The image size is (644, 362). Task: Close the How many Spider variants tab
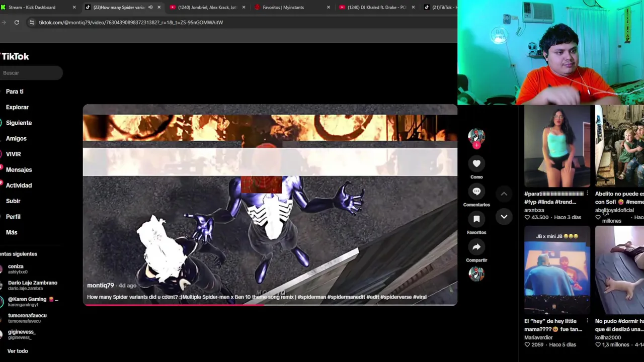tap(159, 7)
